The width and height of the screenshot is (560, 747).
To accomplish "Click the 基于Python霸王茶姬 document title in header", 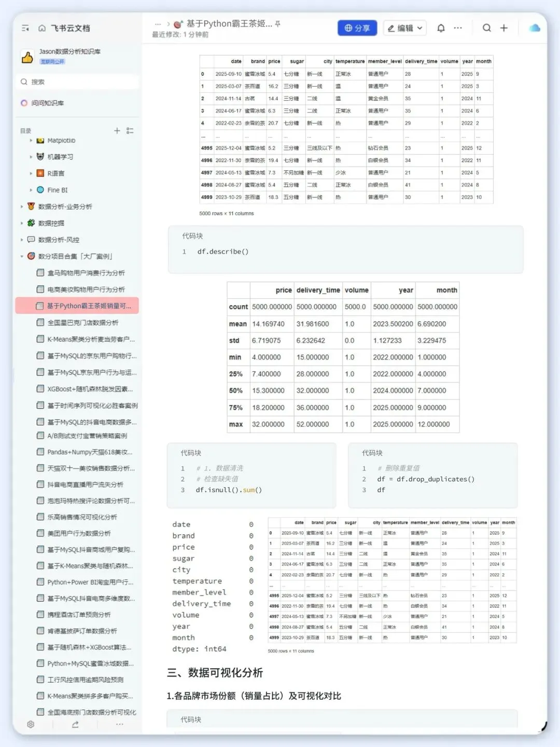I will [x=229, y=24].
